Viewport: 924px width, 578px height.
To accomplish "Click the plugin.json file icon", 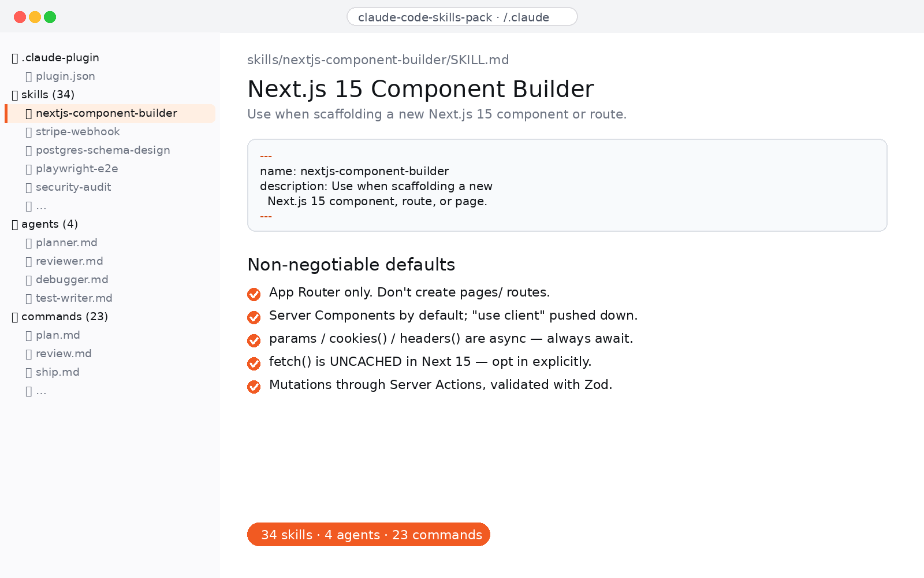I will point(29,76).
